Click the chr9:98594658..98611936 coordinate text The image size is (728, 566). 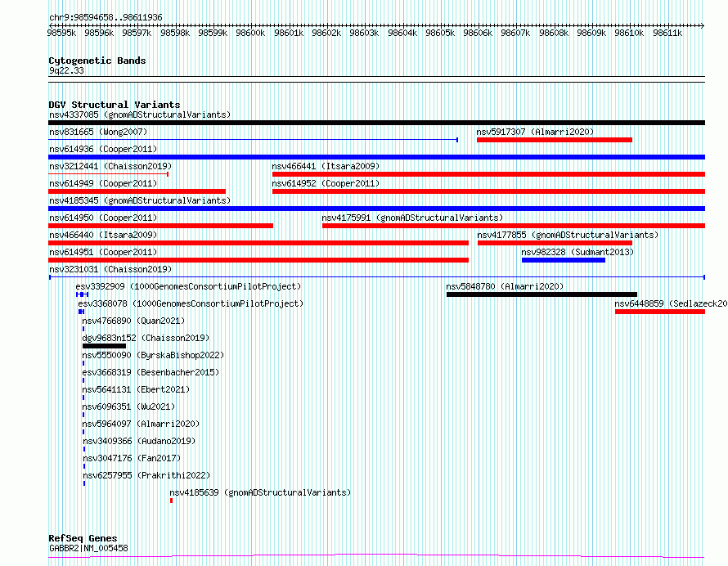pos(106,18)
